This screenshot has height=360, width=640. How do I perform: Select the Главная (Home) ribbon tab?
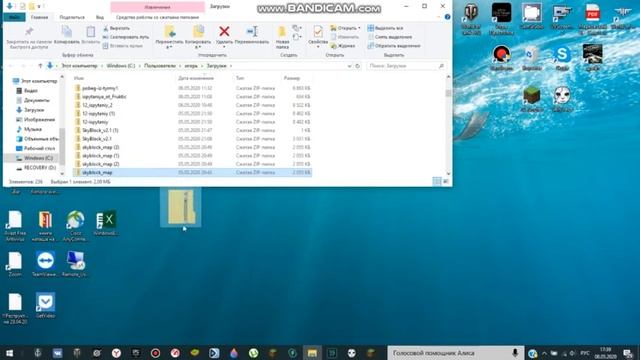pyautogui.click(x=40, y=17)
